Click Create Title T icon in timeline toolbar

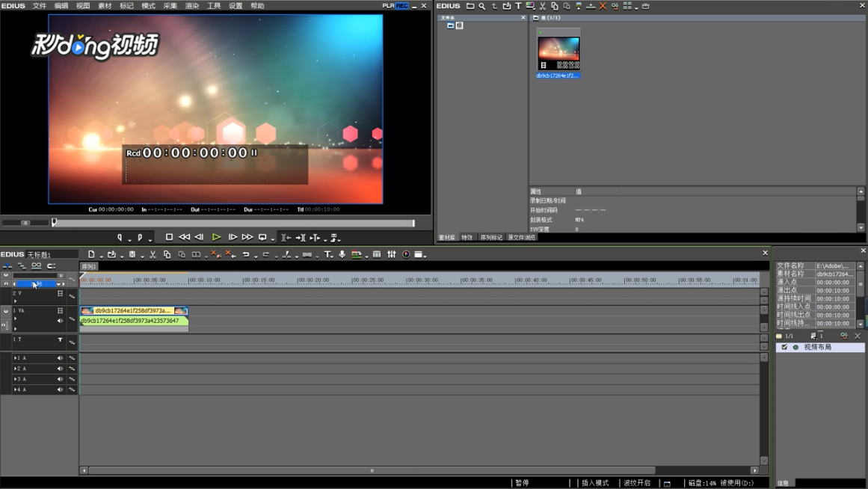327,254
